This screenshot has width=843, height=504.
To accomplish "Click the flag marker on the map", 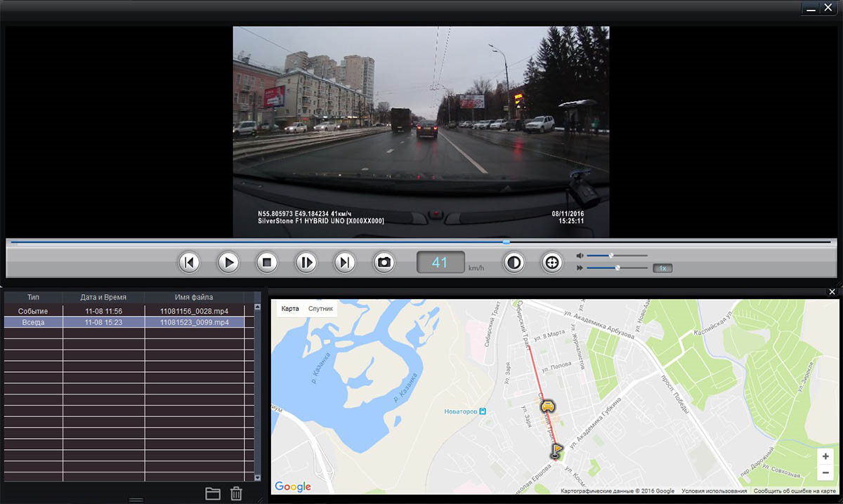I will pyautogui.click(x=556, y=451).
